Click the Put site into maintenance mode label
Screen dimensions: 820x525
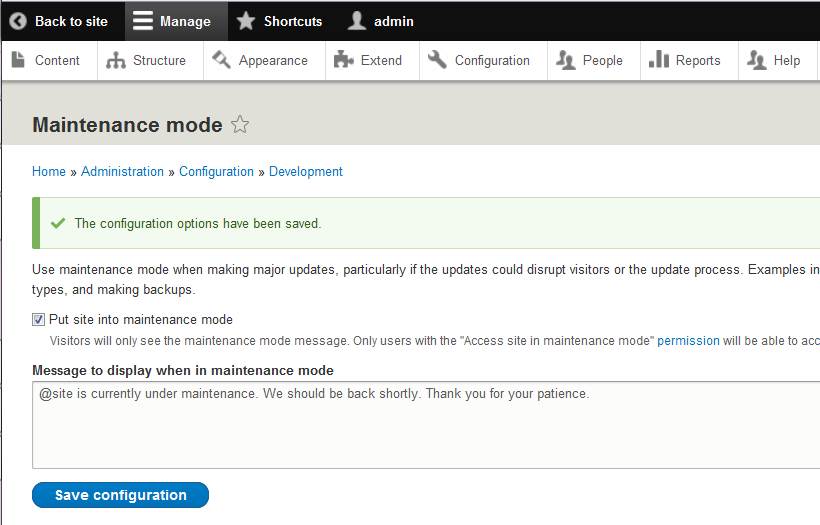pos(141,319)
